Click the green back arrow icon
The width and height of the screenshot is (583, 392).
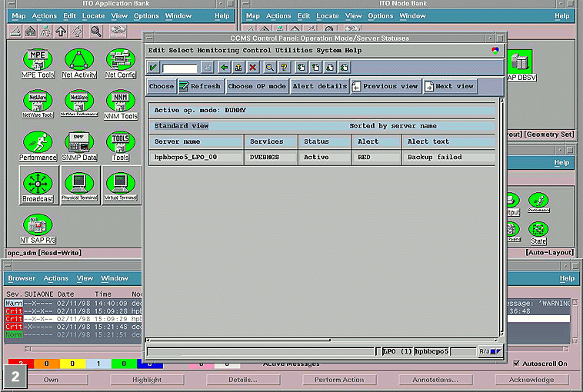tap(225, 68)
